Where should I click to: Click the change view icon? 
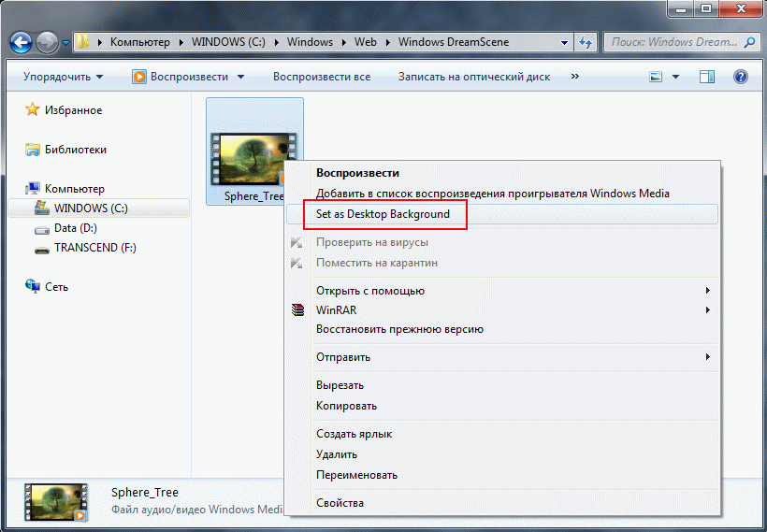(656, 77)
